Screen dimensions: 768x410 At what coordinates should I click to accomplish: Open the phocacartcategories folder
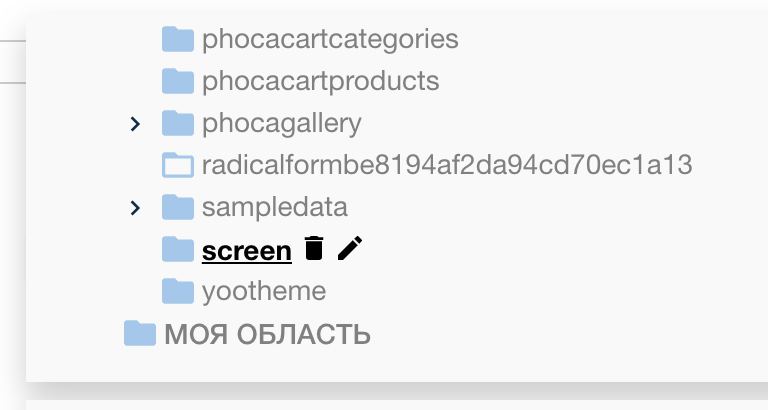(x=330, y=40)
